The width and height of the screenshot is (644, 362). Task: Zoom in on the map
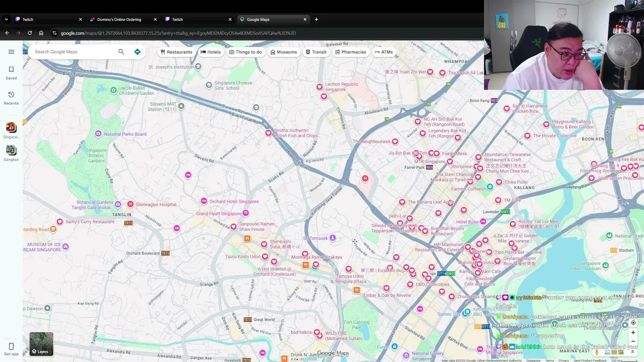[x=633, y=332]
